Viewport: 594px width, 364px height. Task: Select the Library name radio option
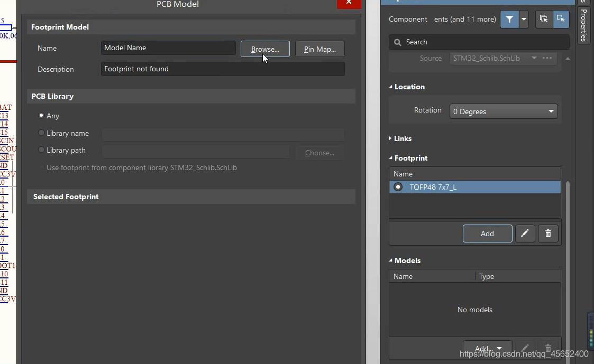pos(41,133)
